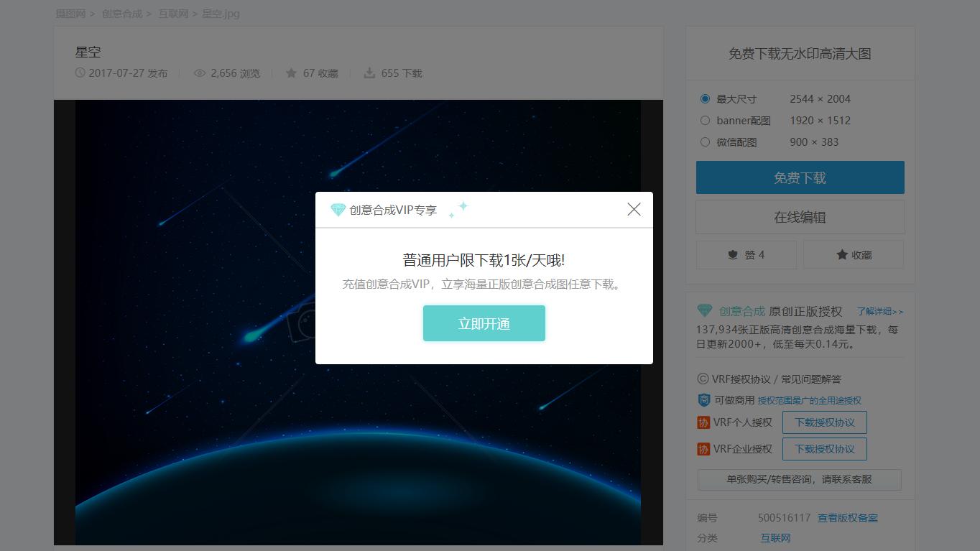The height and width of the screenshot is (551, 980).
Task: Click the thumbs-up icon on the 赞 button
Action: [732, 254]
